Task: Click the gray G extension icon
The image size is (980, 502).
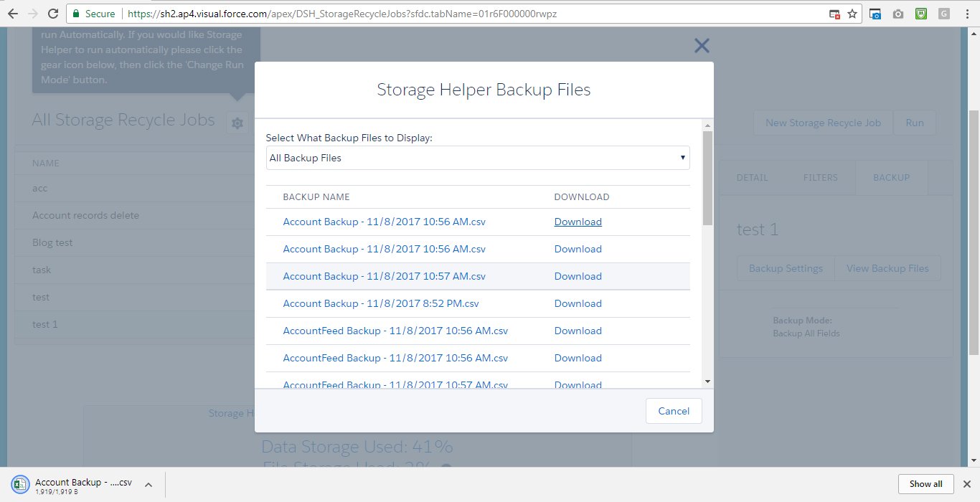Action: [943, 14]
